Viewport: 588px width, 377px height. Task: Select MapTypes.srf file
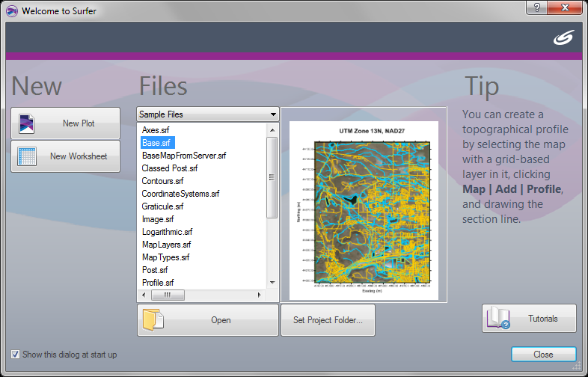click(165, 258)
